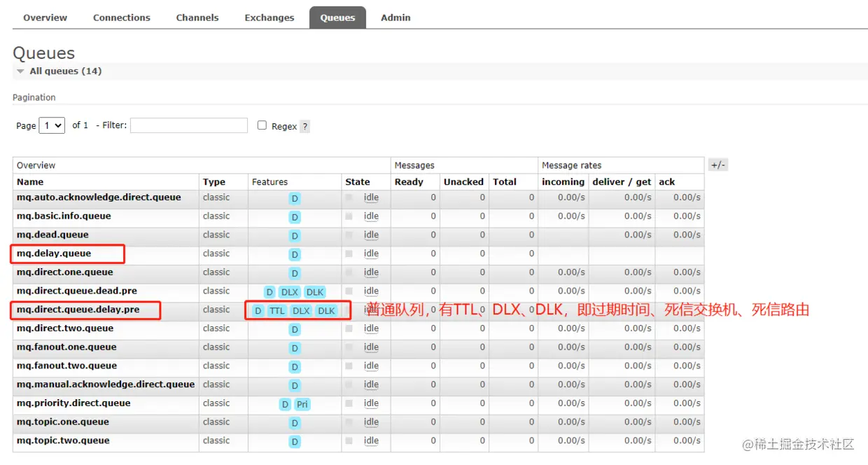The height and width of the screenshot is (465, 868).
Task: Click the DLK badge in mq.direct.queue.dead.pre row
Action: tap(315, 292)
